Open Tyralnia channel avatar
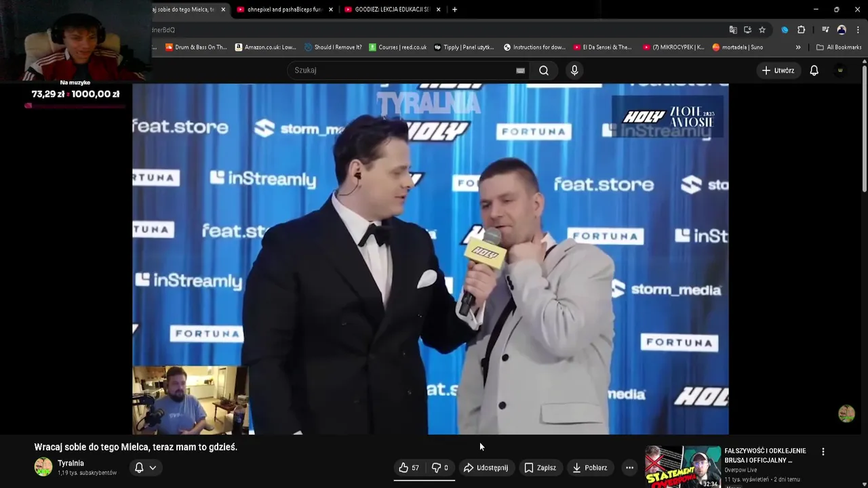The image size is (868, 488). 43,467
